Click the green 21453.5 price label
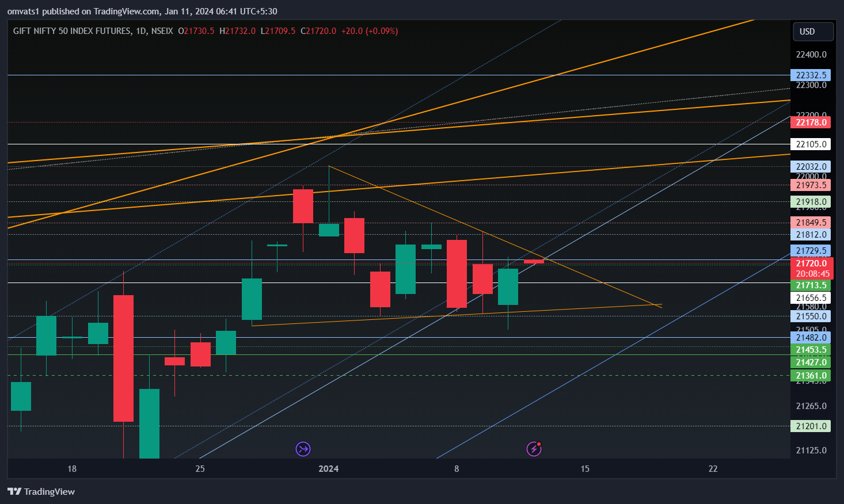 [x=811, y=350]
